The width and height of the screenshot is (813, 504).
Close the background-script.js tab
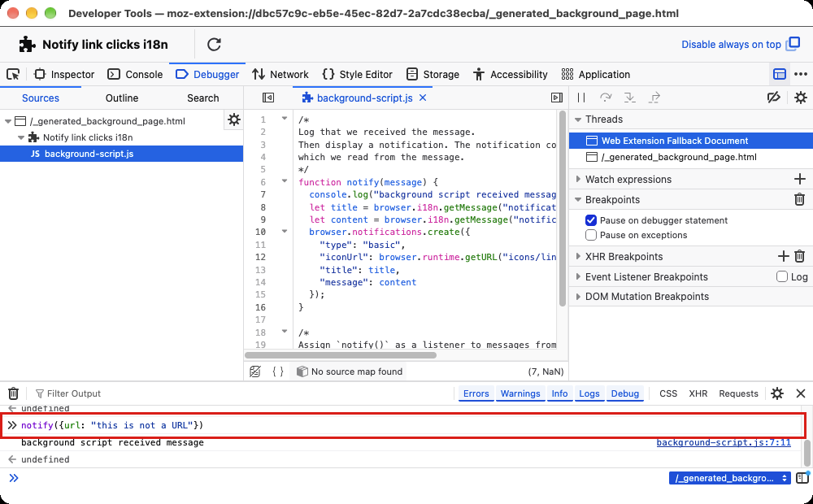tap(423, 98)
